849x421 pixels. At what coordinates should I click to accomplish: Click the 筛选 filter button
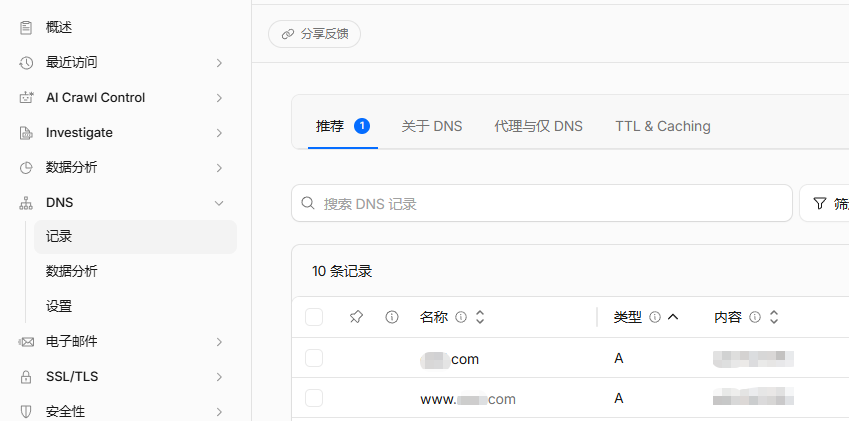point(824,203)
